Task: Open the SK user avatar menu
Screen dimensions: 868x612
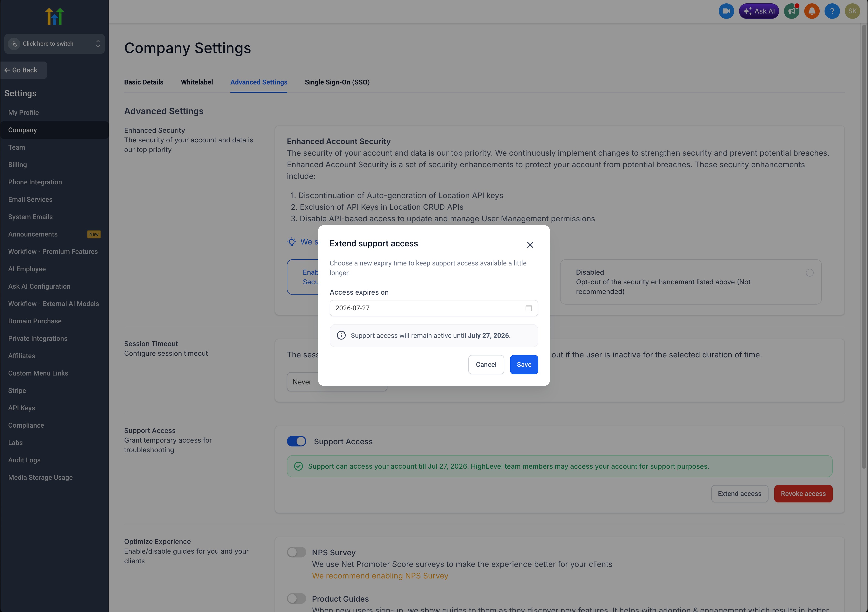Action: 852,11
